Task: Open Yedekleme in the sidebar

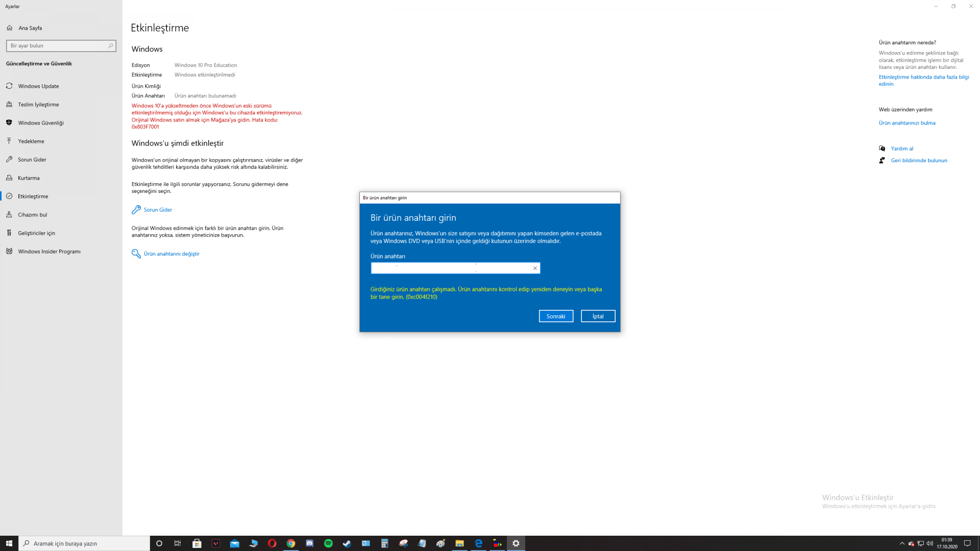Action: click(31, 141)
